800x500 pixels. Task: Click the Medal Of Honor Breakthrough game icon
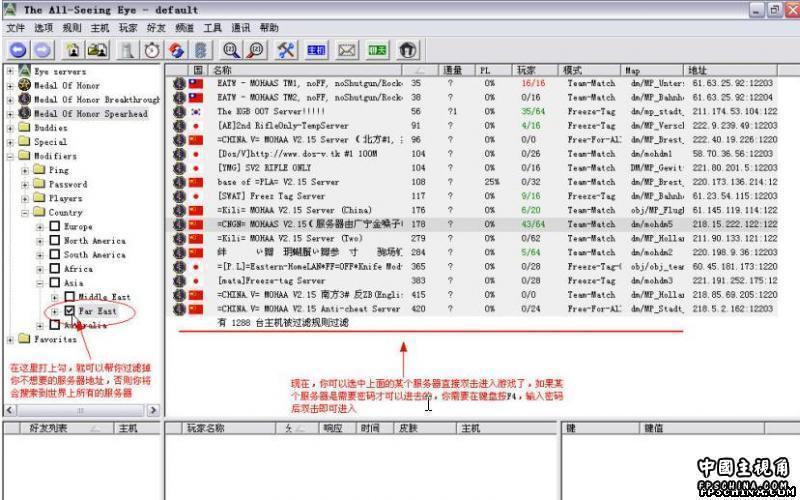tap(24, 99)
